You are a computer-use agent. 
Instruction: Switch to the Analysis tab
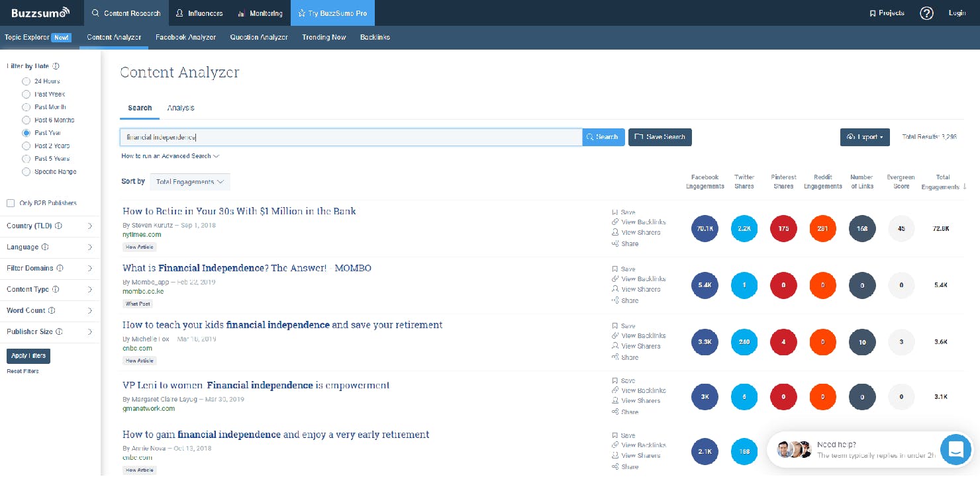pyautogui.click(x=181, y=108)
